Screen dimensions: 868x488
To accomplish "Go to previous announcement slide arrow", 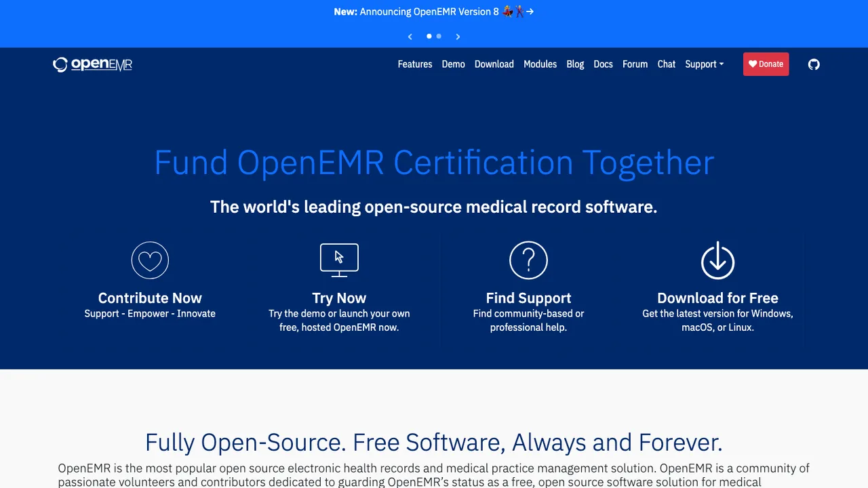I will point(410,37).
